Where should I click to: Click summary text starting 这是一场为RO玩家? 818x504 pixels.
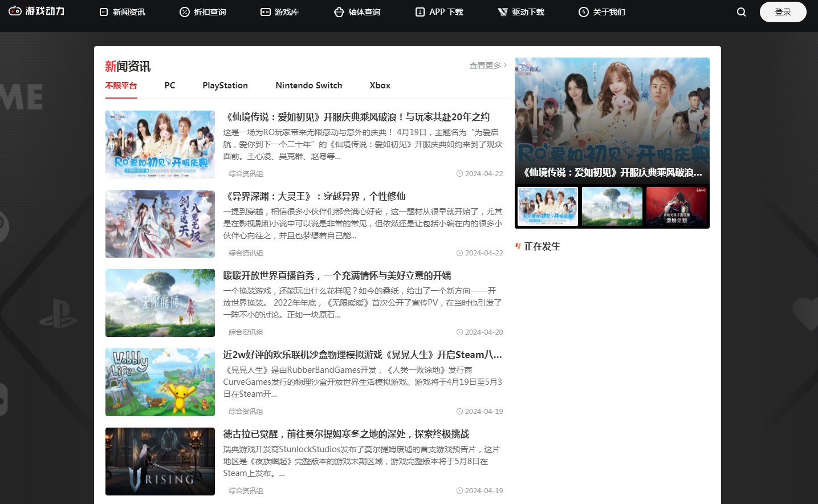point(363,144)
